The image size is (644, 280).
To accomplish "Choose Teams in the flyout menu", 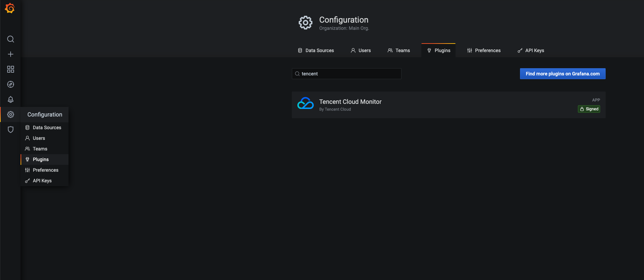I will pos(45,149).
